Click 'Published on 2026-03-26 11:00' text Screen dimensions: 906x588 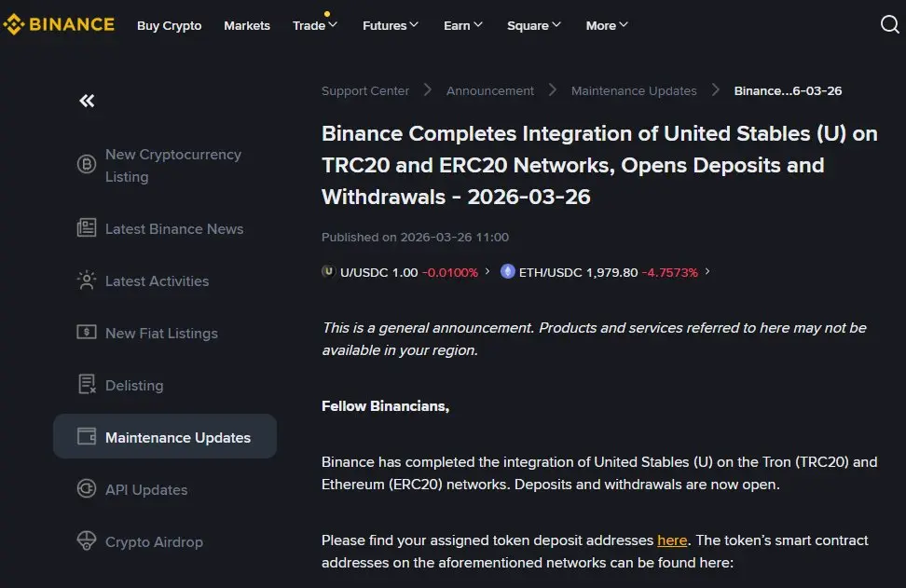(415, 237)
